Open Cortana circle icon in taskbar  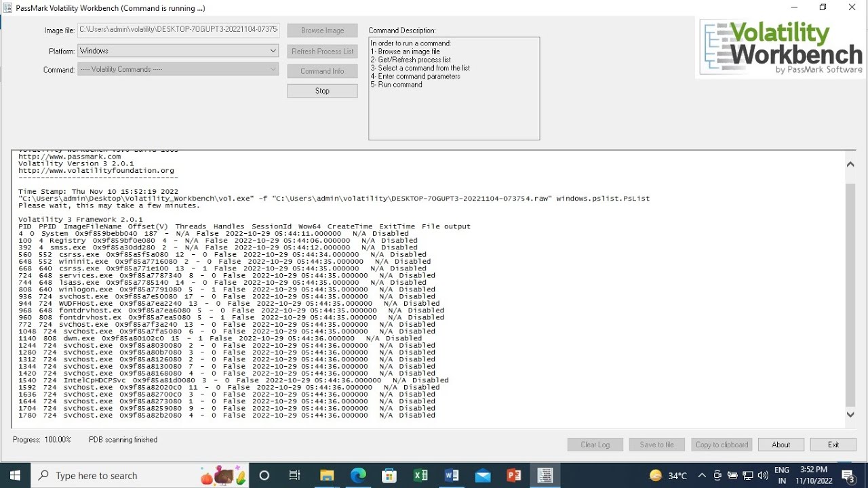264,476
